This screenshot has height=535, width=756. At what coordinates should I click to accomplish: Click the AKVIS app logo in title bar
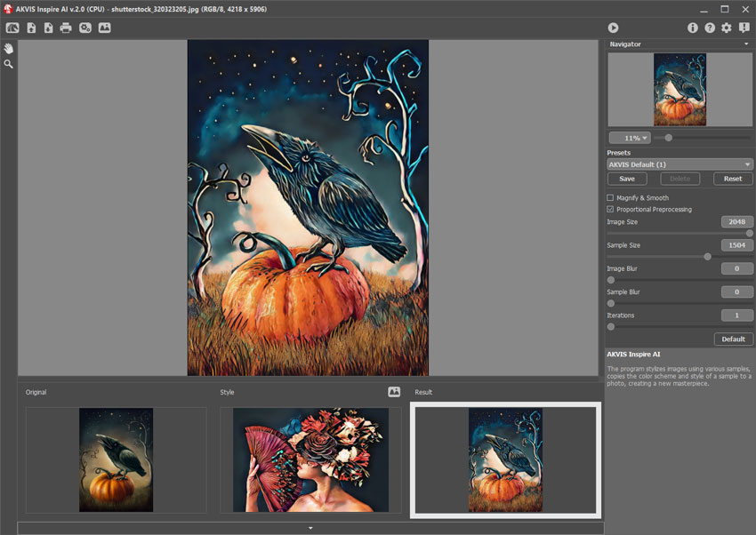click(x=8, y=9)
